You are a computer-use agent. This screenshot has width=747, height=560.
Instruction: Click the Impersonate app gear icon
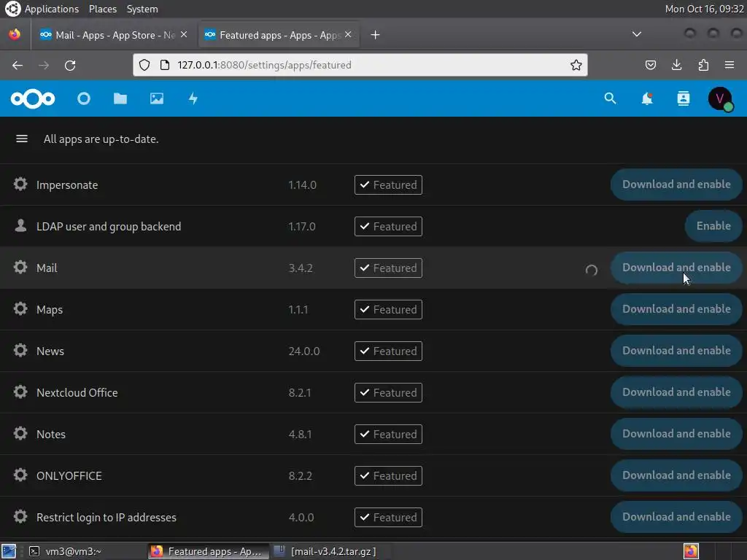tap(20, 184)
